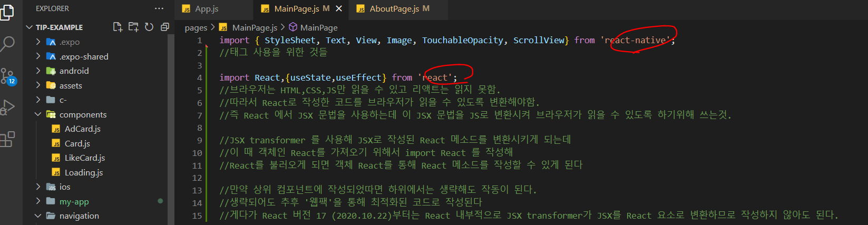Close the MainPage.js tab
The image size is (868, 225).
pos(339,8)
